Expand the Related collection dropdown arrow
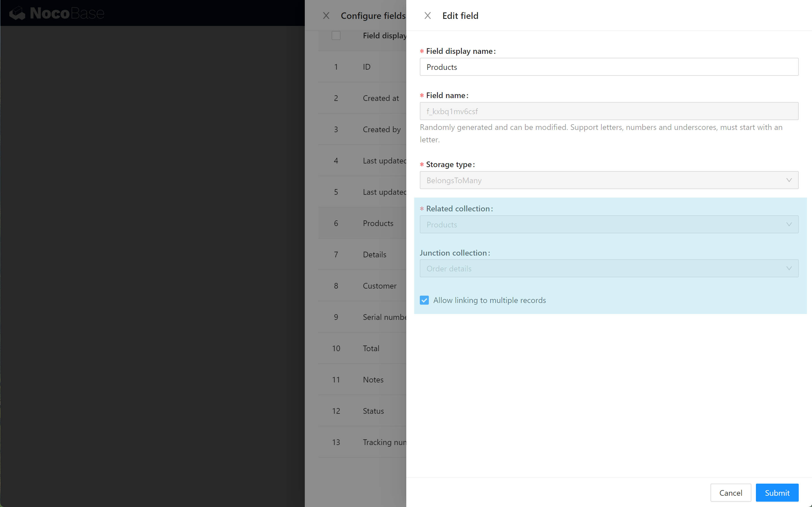The image size is (812, 507). [x=789, y=224]
